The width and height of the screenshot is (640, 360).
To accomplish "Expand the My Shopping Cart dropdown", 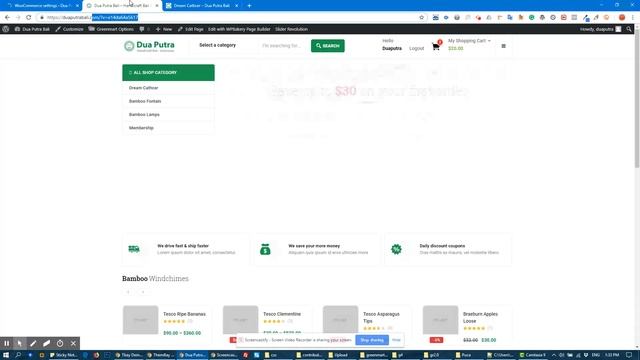I will (x=469, y=41).
